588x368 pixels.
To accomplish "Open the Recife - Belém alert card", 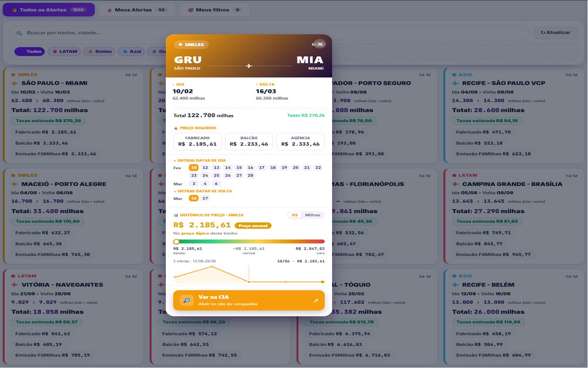I will [513, 317].
